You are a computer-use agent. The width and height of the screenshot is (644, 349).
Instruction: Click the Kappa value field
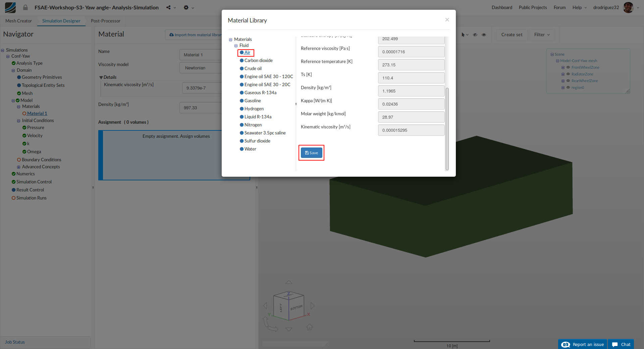pos(411,104)
